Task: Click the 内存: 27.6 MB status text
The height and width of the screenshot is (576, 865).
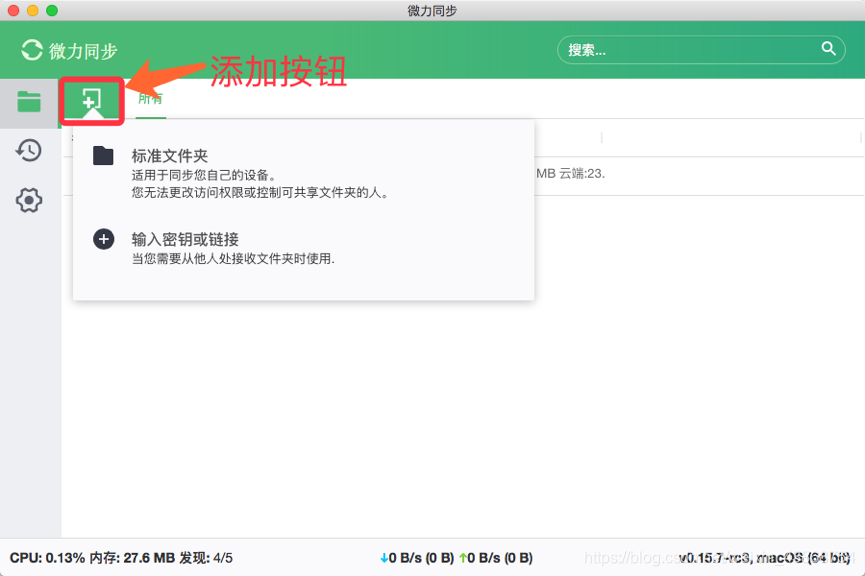Action: [x=132, y=558]
